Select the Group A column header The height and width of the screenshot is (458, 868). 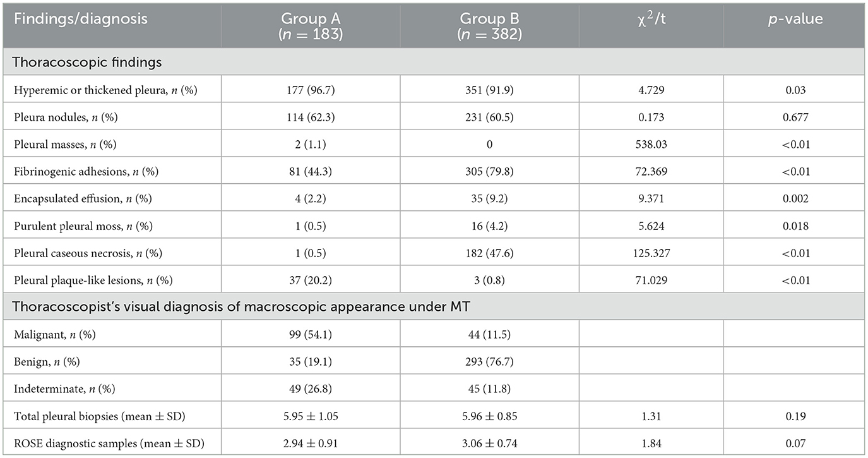pos(311,26)
